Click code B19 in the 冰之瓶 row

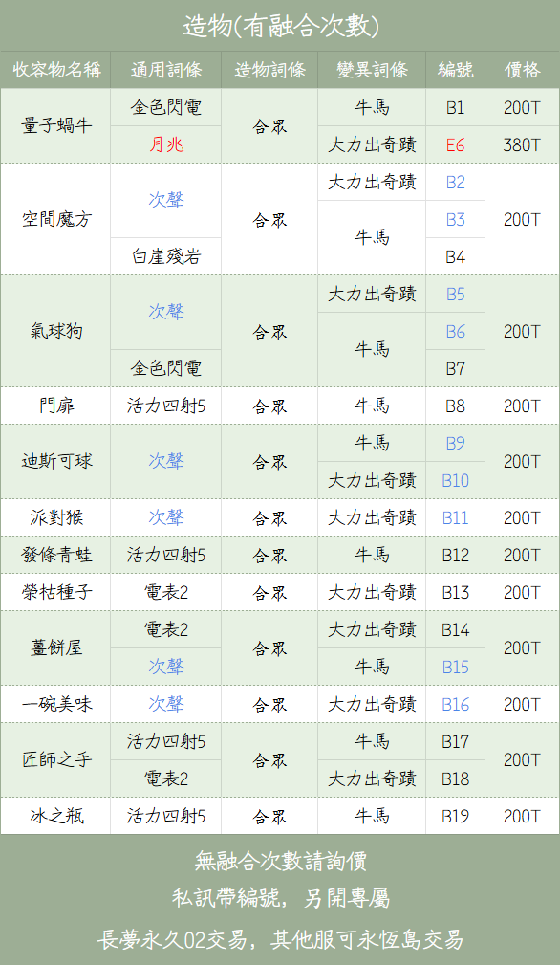tap(456, 816)
